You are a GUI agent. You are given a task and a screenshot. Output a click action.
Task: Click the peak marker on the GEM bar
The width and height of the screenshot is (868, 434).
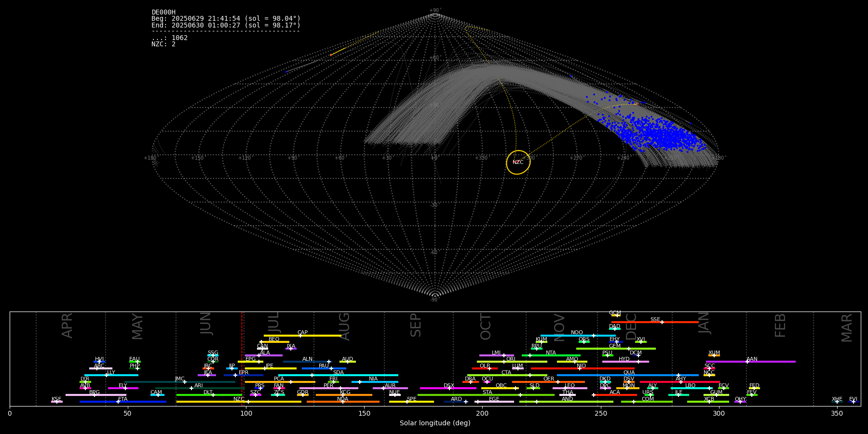(x=628, y=349)
